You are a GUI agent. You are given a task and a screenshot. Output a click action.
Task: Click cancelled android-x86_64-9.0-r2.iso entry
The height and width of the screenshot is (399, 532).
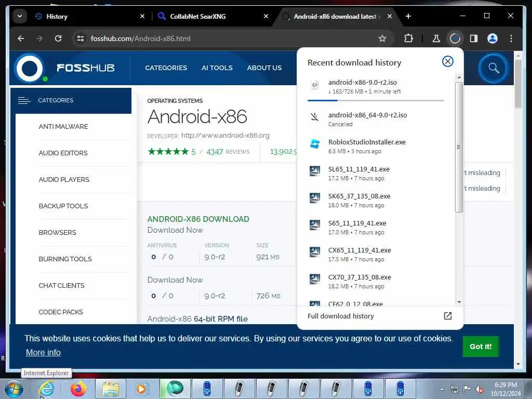pos(376,119)
